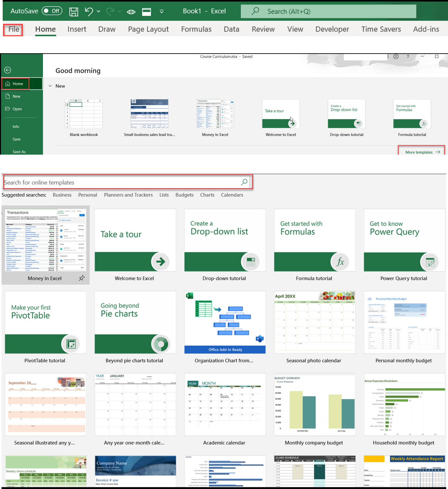
Task: Click the Lists suggested search
Action: 164,195
